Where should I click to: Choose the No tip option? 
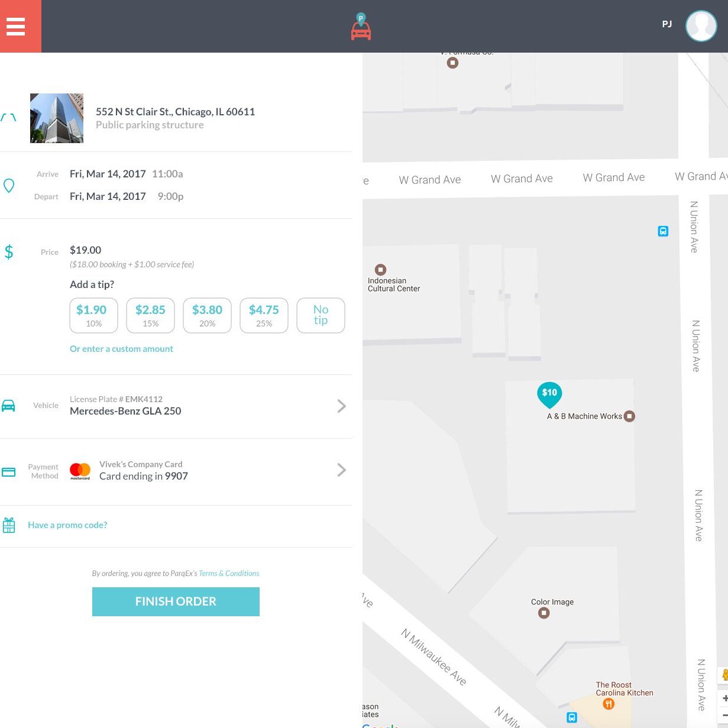[x=321, y=316]
